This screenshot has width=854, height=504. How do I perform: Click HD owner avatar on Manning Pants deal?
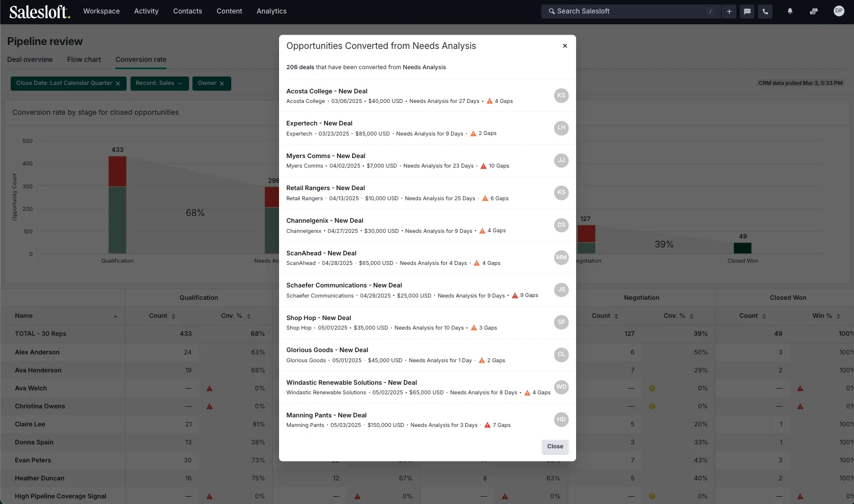pos(561,420)
